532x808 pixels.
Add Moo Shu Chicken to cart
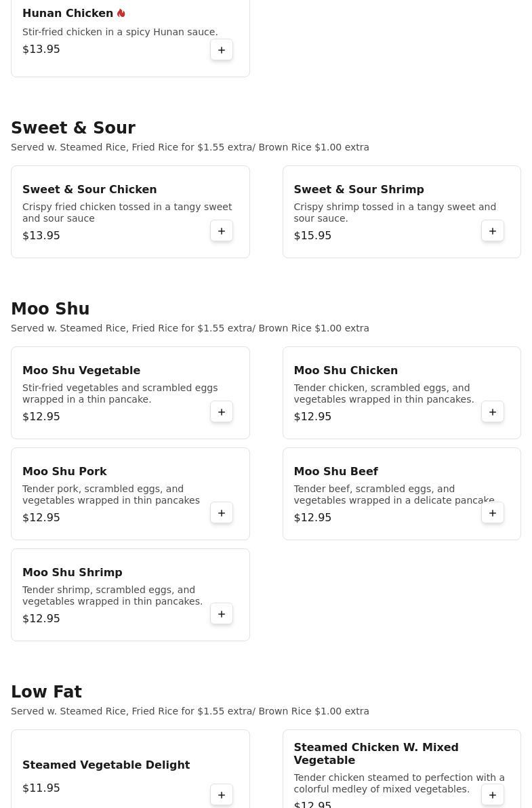pyautogui.click(x=493, y=412)
